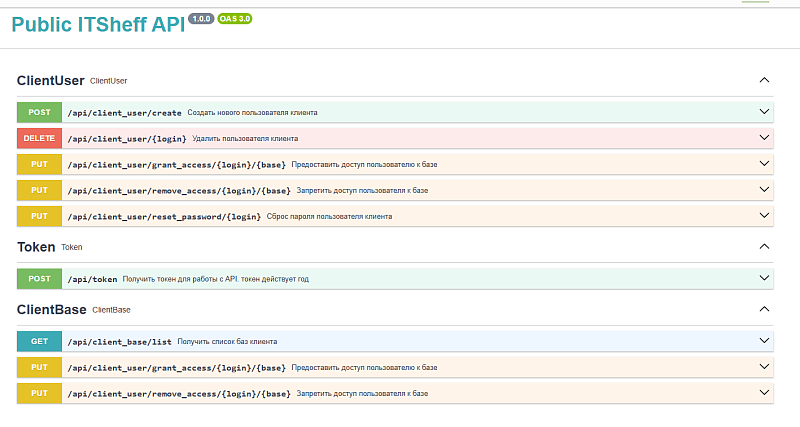800x427 pixels.
Task: Expand remove_access chevron in ClientUser section
Action: [764, 190]
